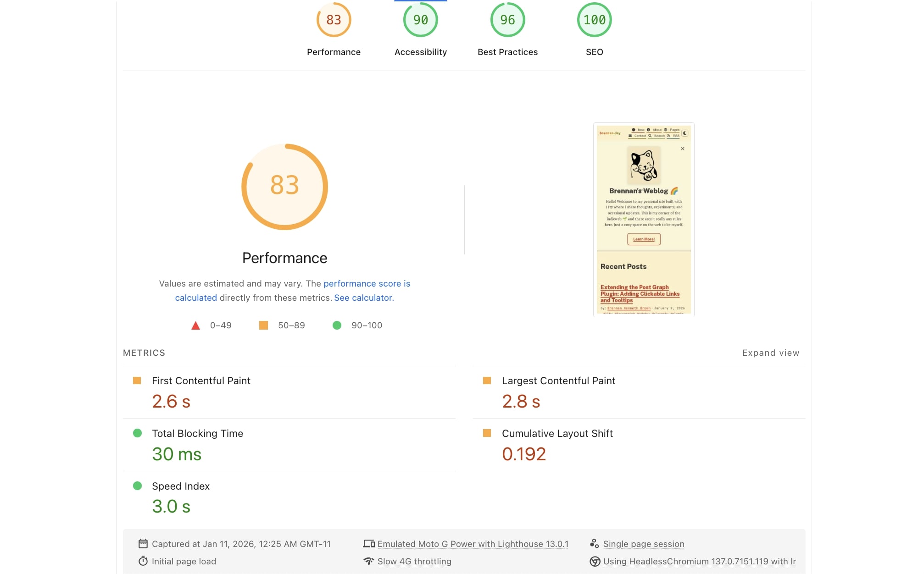Click the calendar icon next to capture time
Image resolution: width=924 pixels, height=574 pixels.
click(144, 543)
